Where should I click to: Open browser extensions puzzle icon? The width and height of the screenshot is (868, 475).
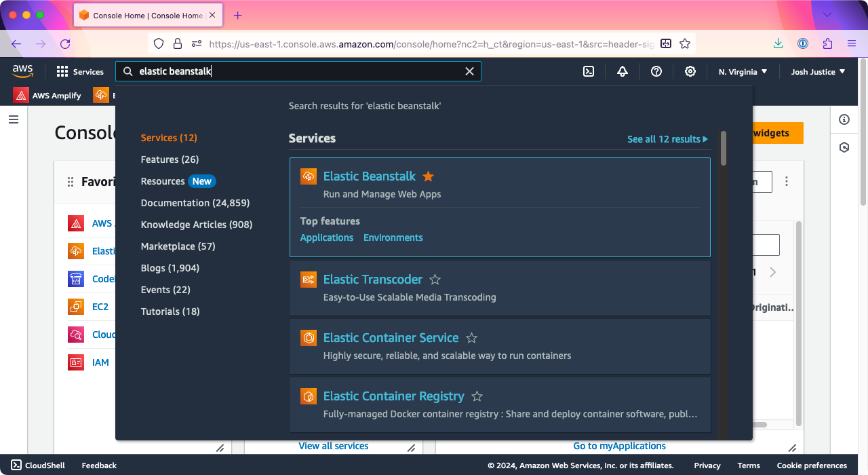pyautogui.click(x=827, y=43)
